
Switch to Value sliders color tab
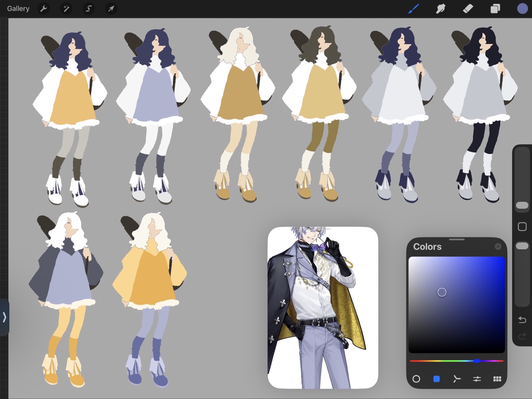point(477,379)
